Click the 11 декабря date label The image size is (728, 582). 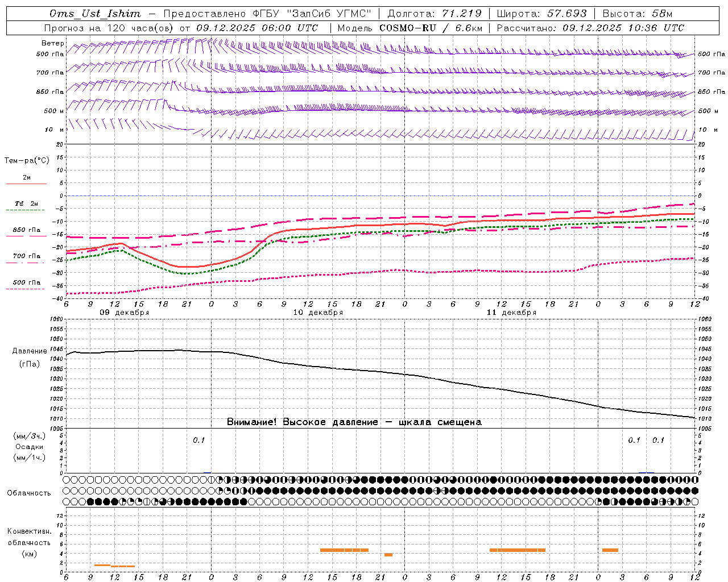tap(511, 313)
